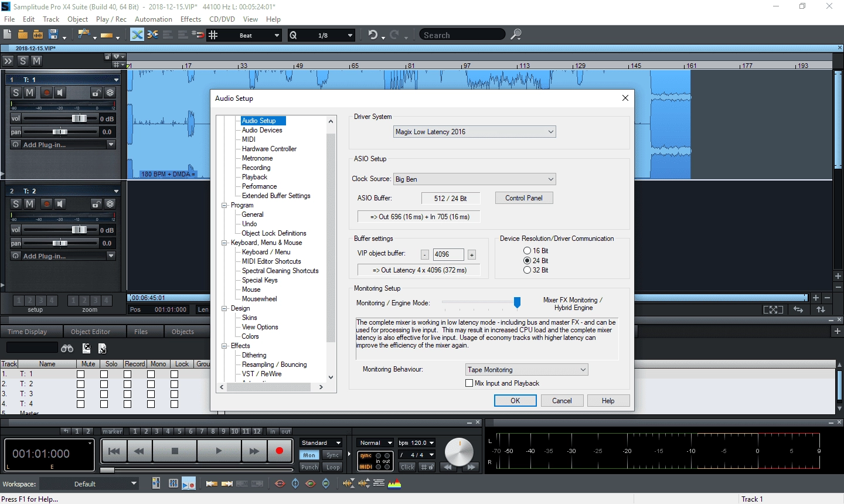Open the Effects menu
This screenshot has height=504, width=844.
[x=190, y=19]
